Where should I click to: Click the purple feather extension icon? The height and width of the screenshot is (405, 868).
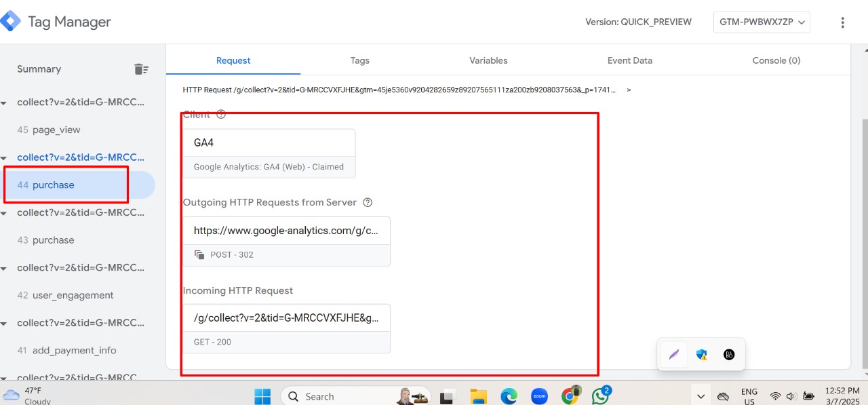pyautogui.click(x=673, y=355)
